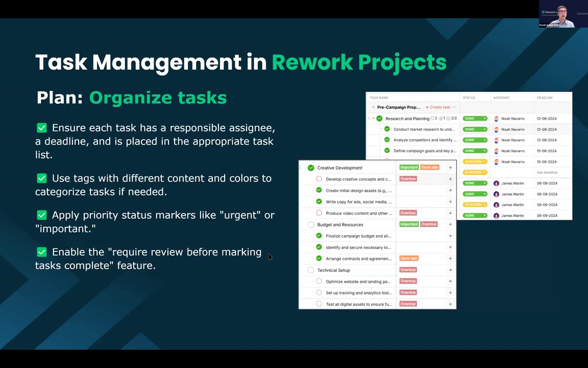Click plus icon in Optimize website row
The width and height of the screenshot is (588, 368).
tap(450, 281)
